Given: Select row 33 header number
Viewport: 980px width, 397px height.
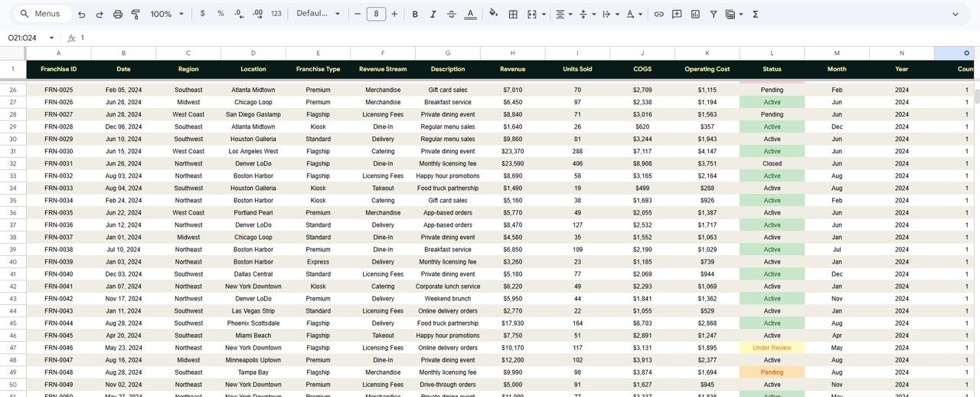Looking at the screenshot, I should pyautogui.click(x=13, y=176).
